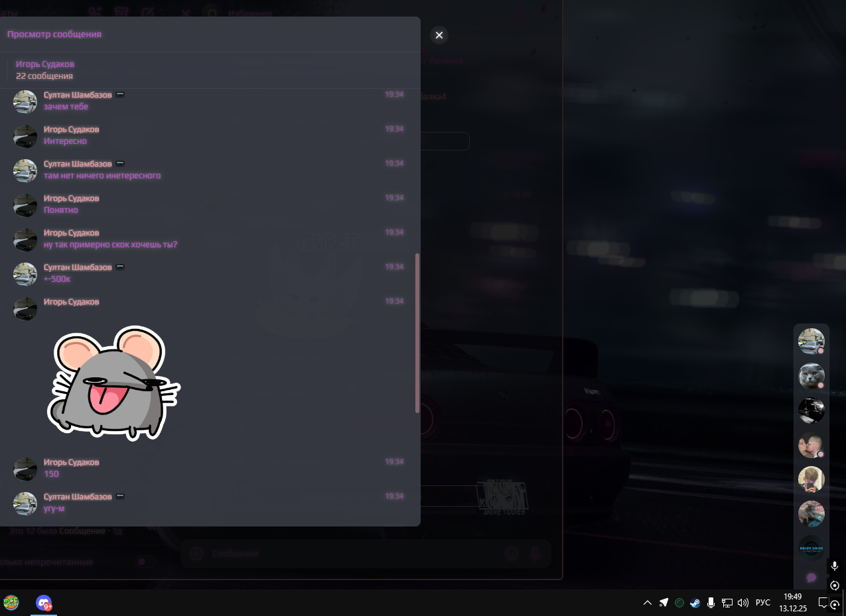Expand hidden system tray icons
This screenshot has height=616, width=846.
(648, 603)
